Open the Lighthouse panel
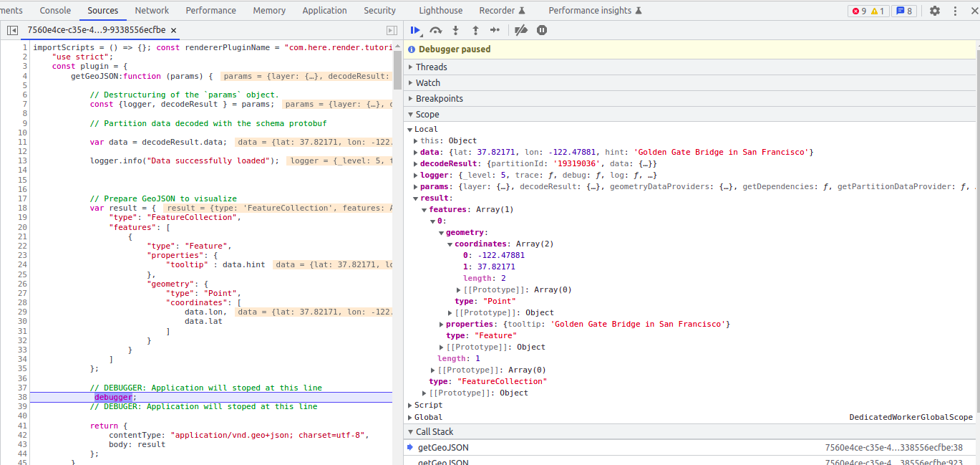980x465 pixels. tap(440, 11)
